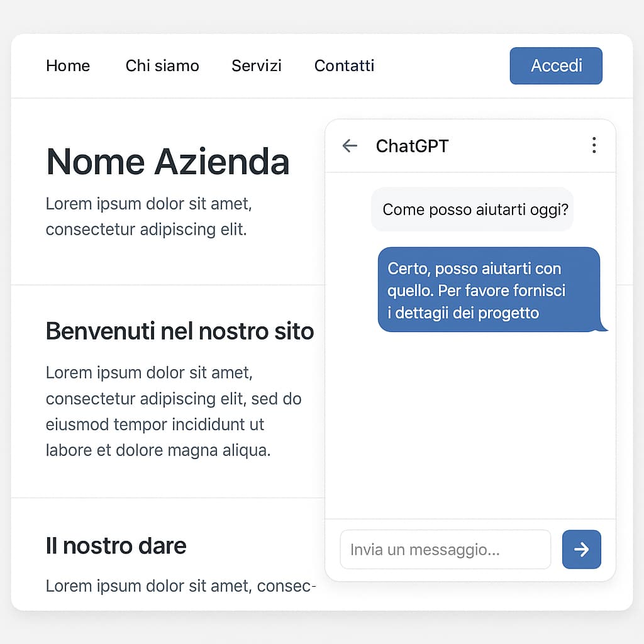Click the back arrow in chat header

pyautogui.click(x=350, y=146)
